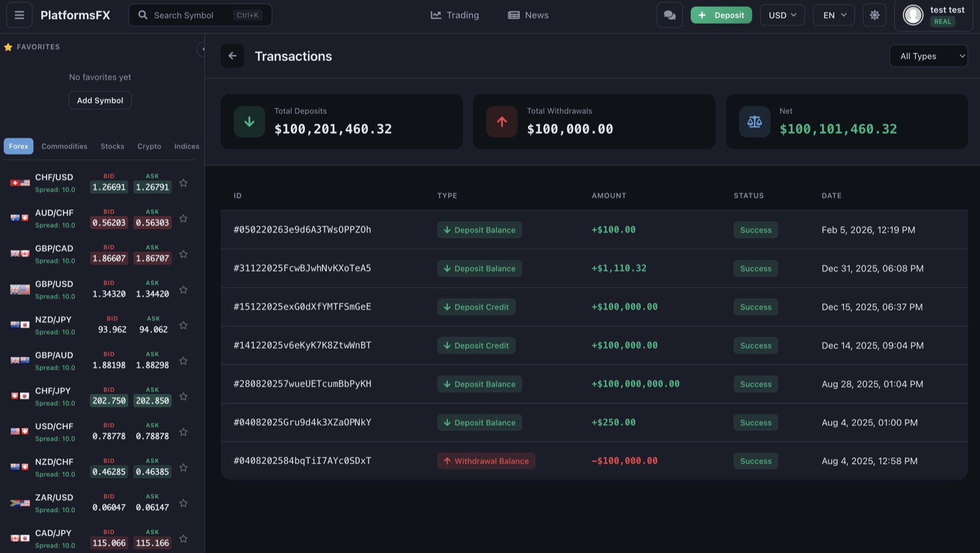The width and height of the screenshot is (980, 553).
Task: Toggle the light/dark theme icon
Action: coord(875,15)
